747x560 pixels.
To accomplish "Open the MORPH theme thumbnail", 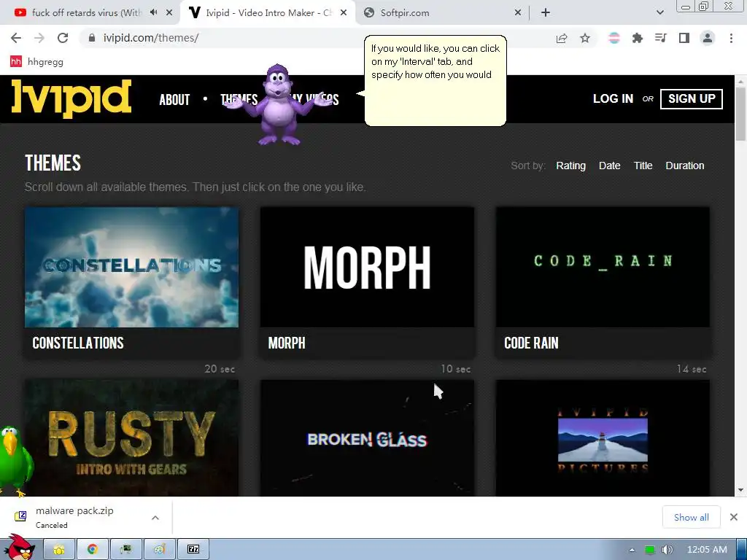I will click(367, 267).
